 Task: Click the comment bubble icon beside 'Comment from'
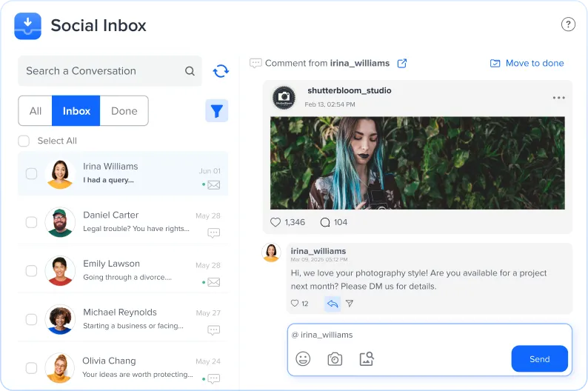tap(255, 63)
